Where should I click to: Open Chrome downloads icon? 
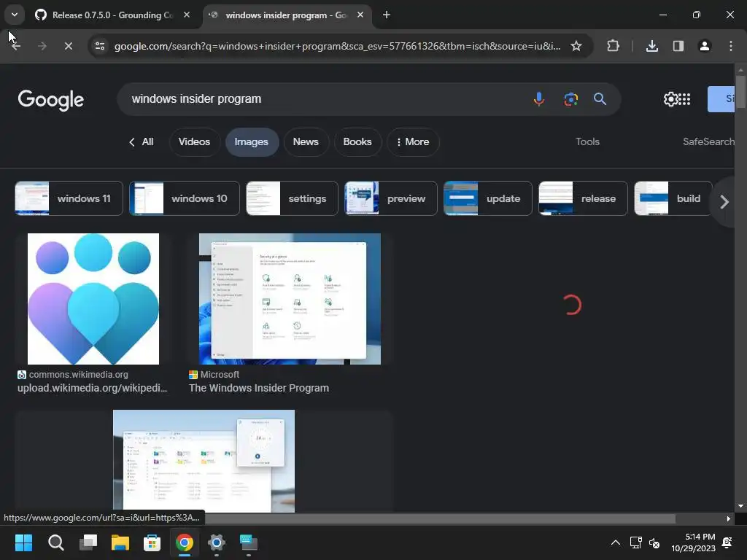click(x=651, y=46)
